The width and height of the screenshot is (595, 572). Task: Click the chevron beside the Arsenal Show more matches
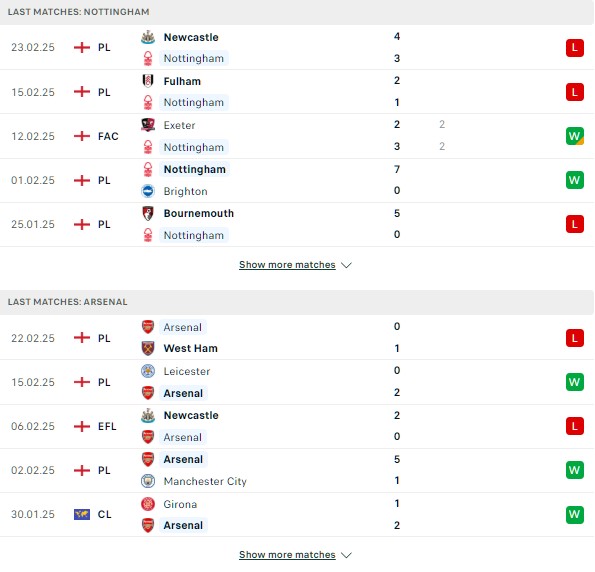click(x=346, y=555)
